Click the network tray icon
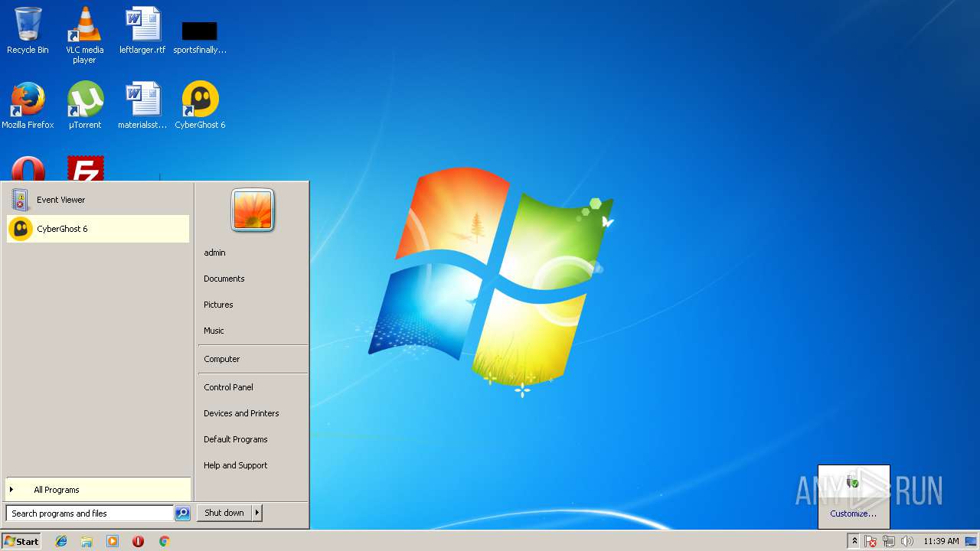This screenshot has height=551, width=980. [888, 541]
